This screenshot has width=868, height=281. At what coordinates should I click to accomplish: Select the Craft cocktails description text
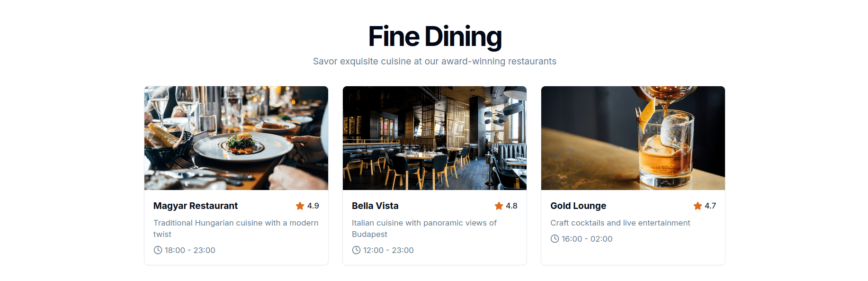(x=620, y=223)
